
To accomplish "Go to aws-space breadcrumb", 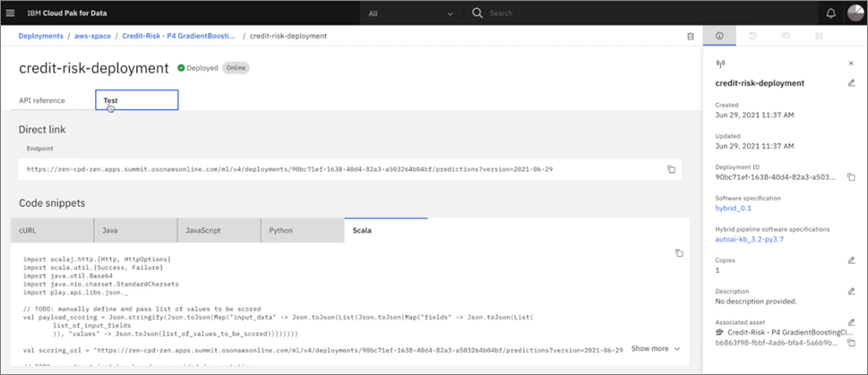I will pyautogui.click(x=92, y=36).
